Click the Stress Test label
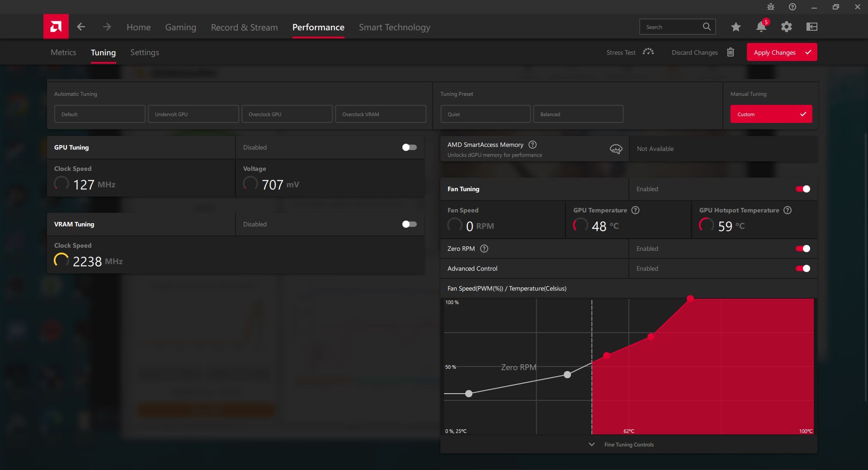 [621, 52]
